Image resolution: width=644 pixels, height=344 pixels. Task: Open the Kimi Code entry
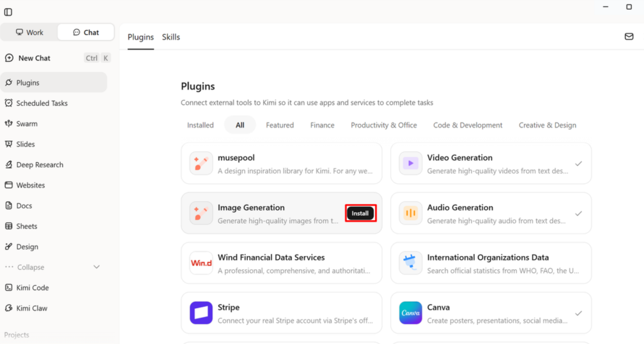(x=33, y=288)
